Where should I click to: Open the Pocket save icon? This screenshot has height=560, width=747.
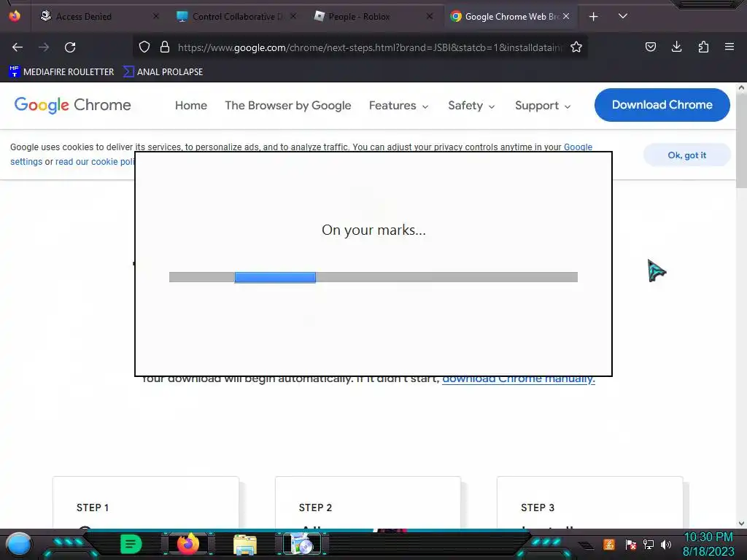point(650,47)
